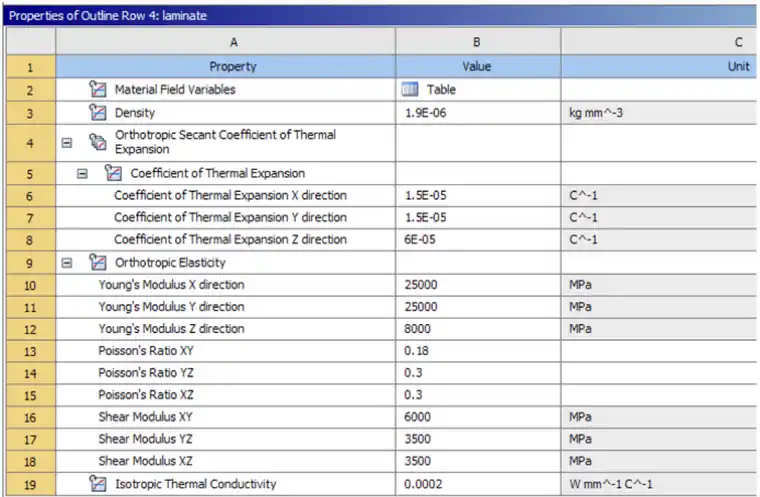The width and height of the screenshot is (760, 497).
Task: Select row header 3
Action: [x=30, y=113]
